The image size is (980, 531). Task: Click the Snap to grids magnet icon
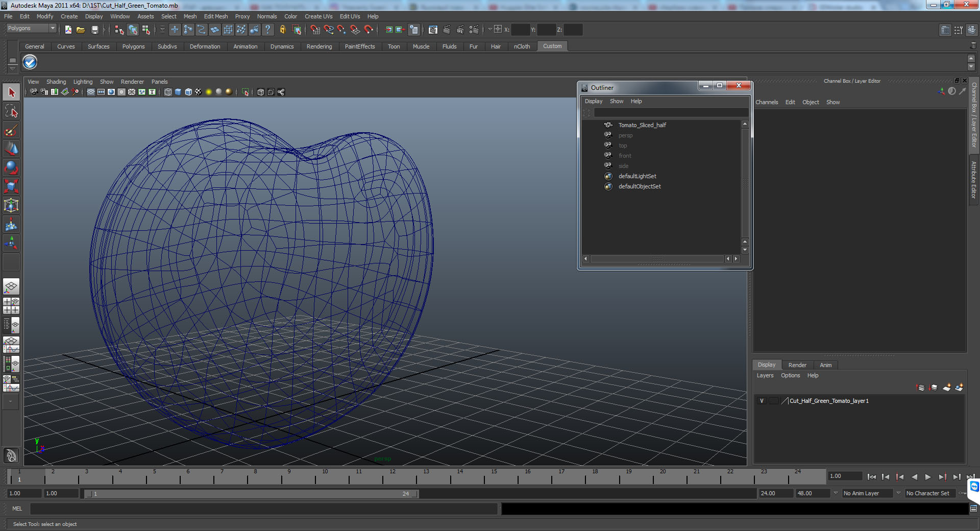coord(315,30)
